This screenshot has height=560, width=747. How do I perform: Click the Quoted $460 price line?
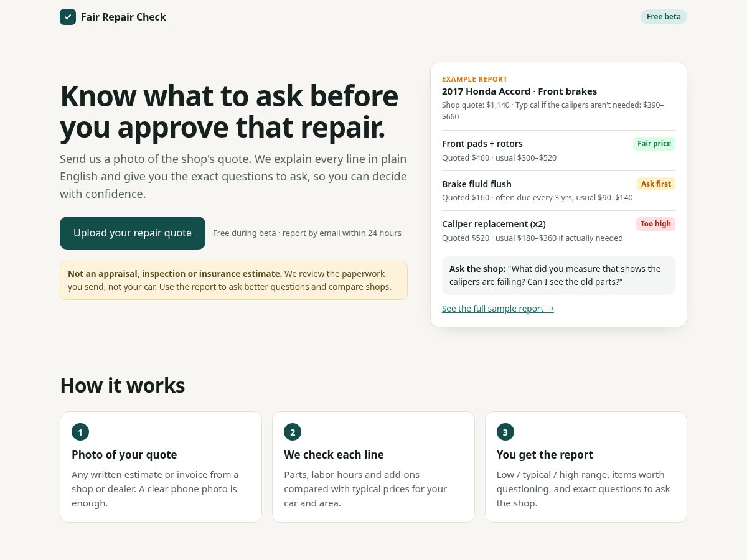pyautogui.click(x=499, y=158)
